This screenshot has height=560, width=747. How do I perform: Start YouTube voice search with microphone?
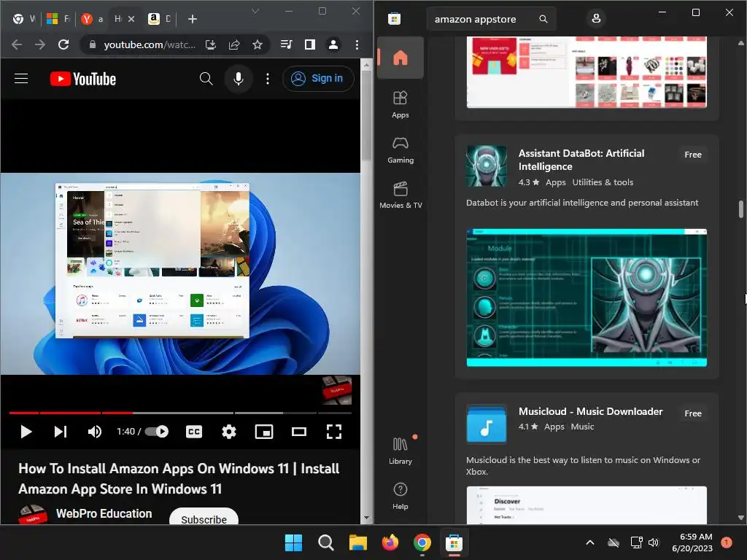click(x=239, y=79)
